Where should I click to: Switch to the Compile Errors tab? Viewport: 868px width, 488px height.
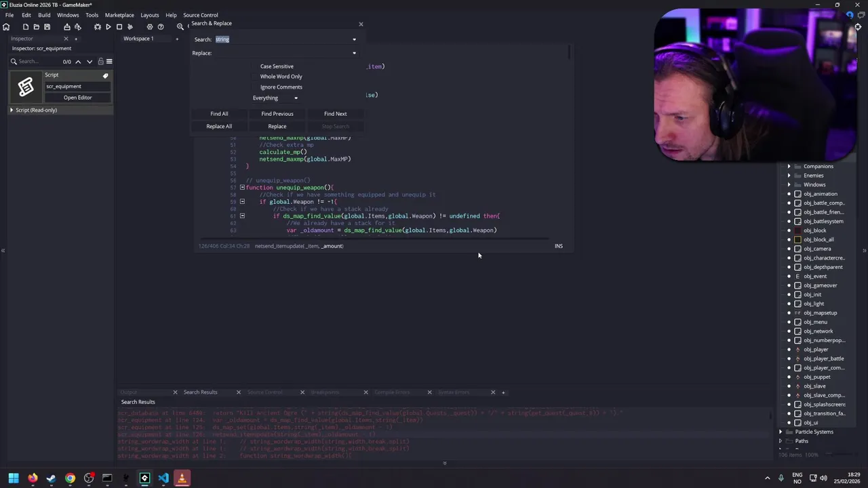tap(393, 392)
